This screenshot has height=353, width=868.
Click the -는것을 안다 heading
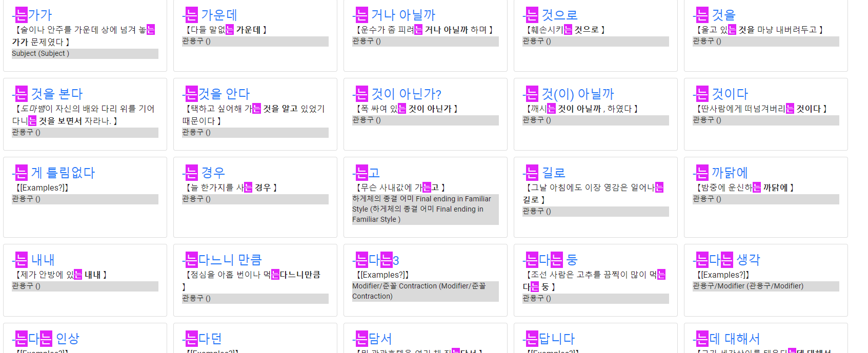[216, 94]
